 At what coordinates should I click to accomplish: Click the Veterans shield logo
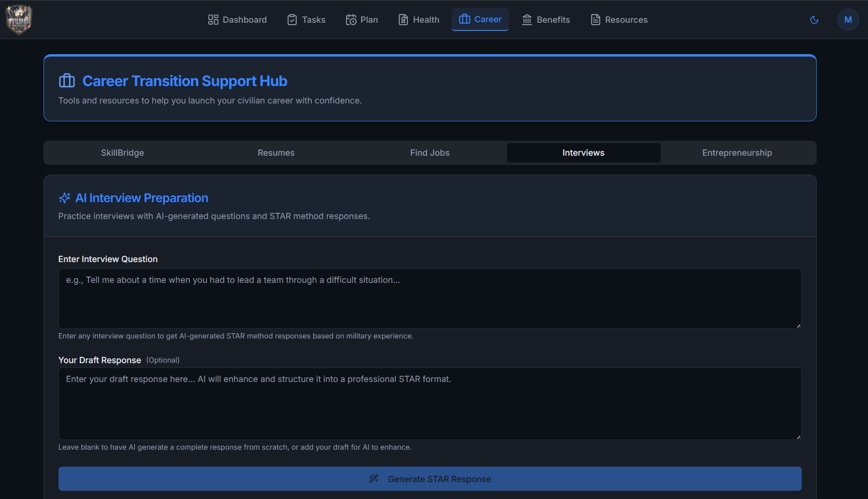point(18,19)
